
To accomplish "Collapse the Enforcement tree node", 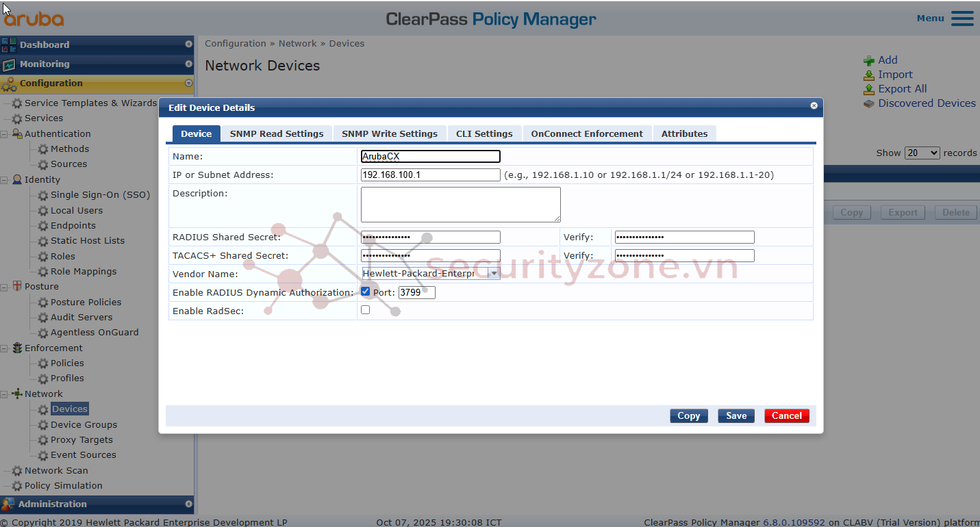I will point(5,348).
